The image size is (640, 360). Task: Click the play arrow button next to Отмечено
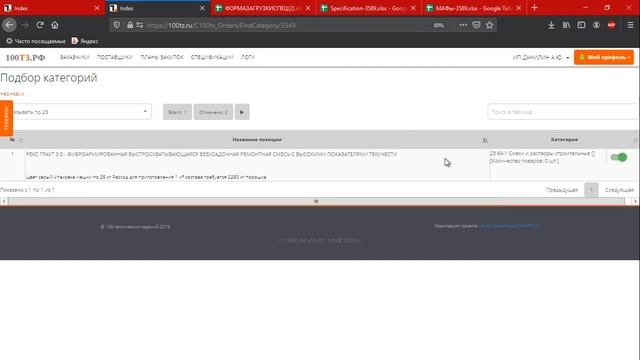pos(242,112)
